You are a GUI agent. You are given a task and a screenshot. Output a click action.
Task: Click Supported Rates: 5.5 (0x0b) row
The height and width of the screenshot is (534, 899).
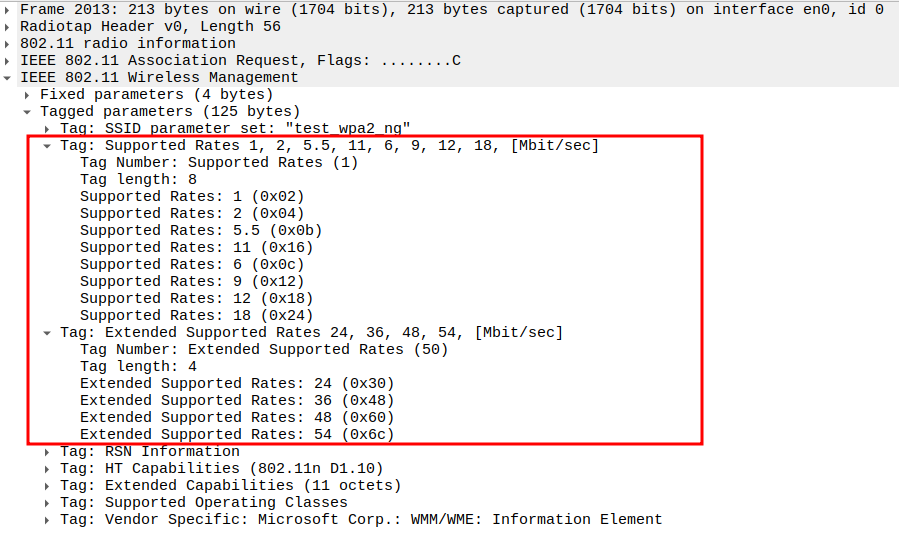200,230
